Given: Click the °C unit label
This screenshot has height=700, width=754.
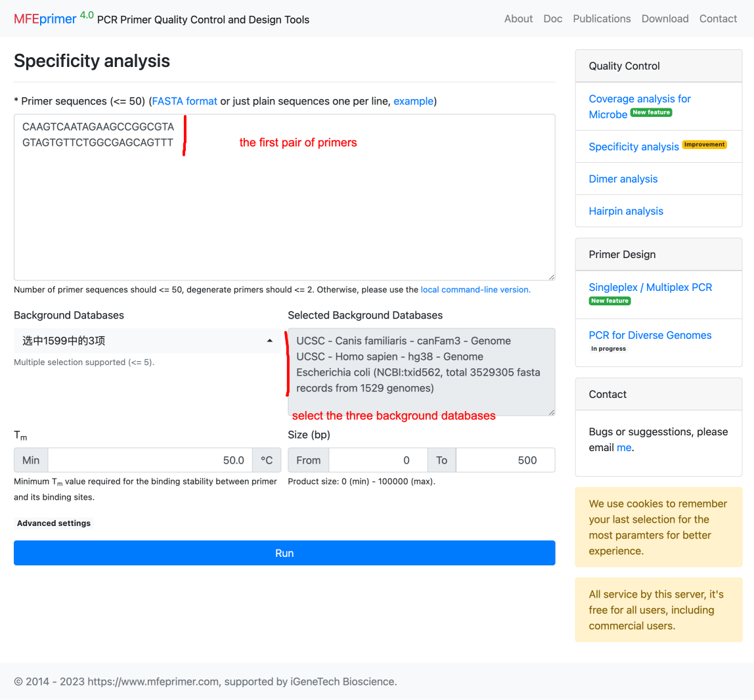Looking at the screenshot, I should [x=267, y=460].
